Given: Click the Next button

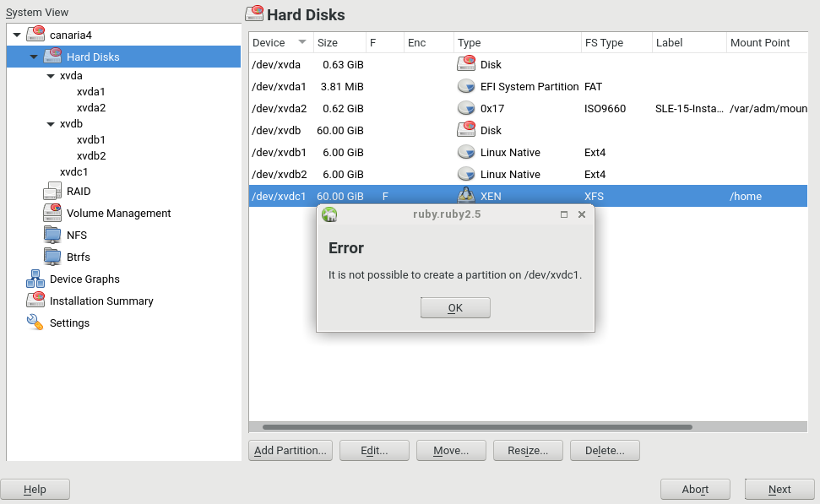Looking at the screenshot, I should point(779,490).
